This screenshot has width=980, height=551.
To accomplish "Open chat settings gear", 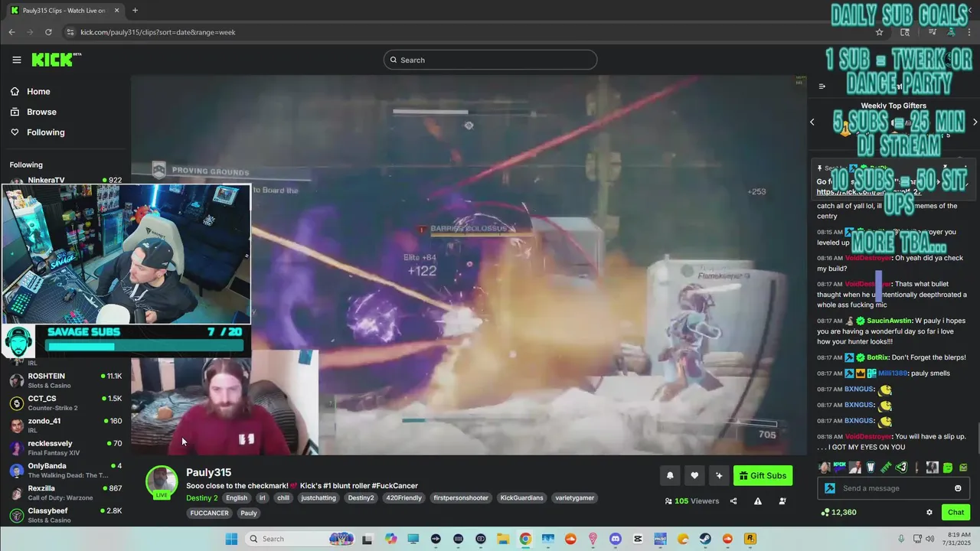I will 929,512.
